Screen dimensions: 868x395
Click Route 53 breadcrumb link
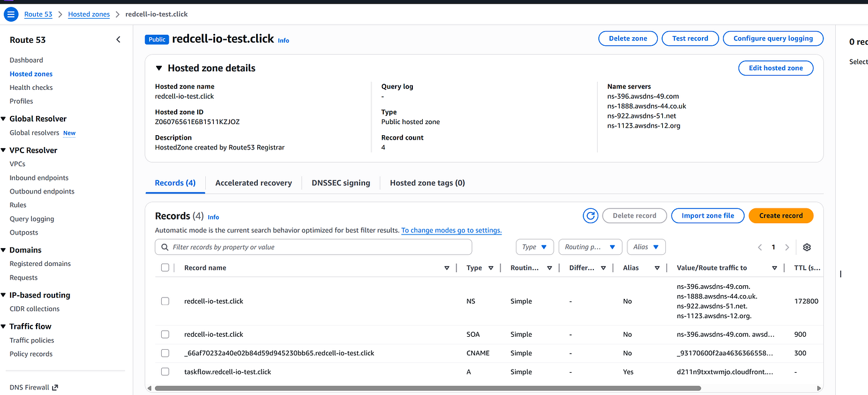click(x=38, y=14)
